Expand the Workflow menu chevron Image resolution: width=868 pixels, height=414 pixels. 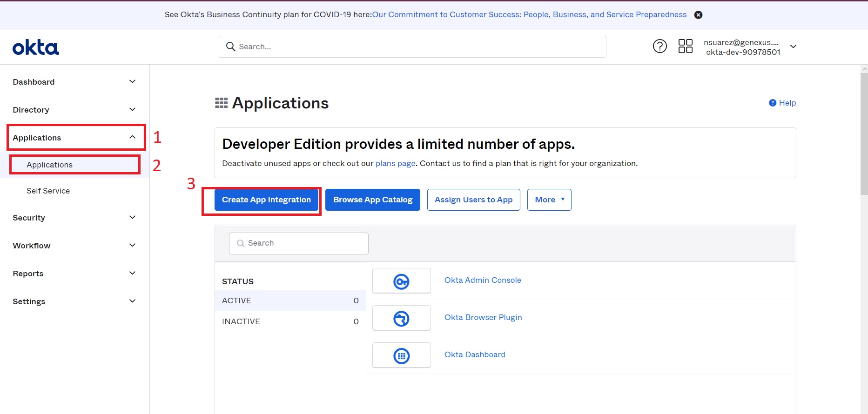click(x=132, y=245)
